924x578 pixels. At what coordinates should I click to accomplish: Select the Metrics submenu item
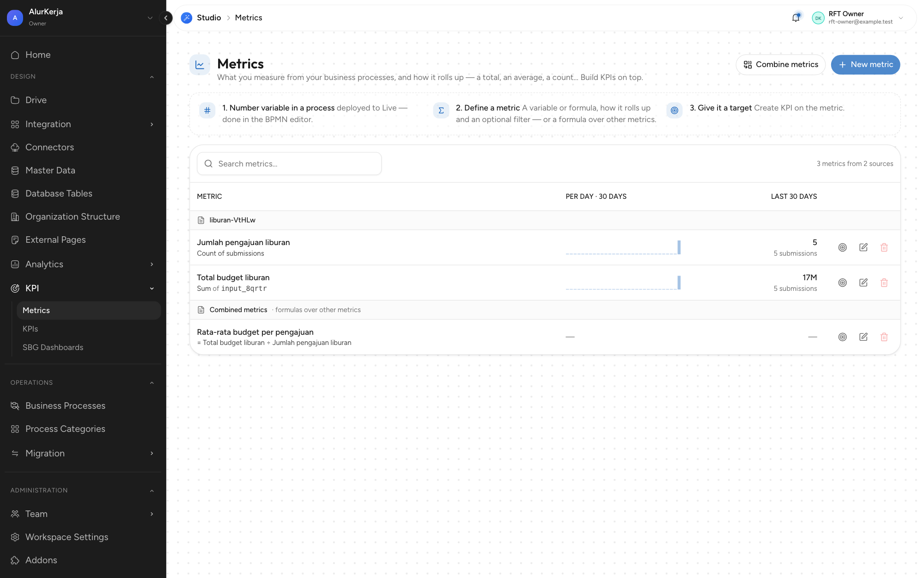[x=89, y=310]
